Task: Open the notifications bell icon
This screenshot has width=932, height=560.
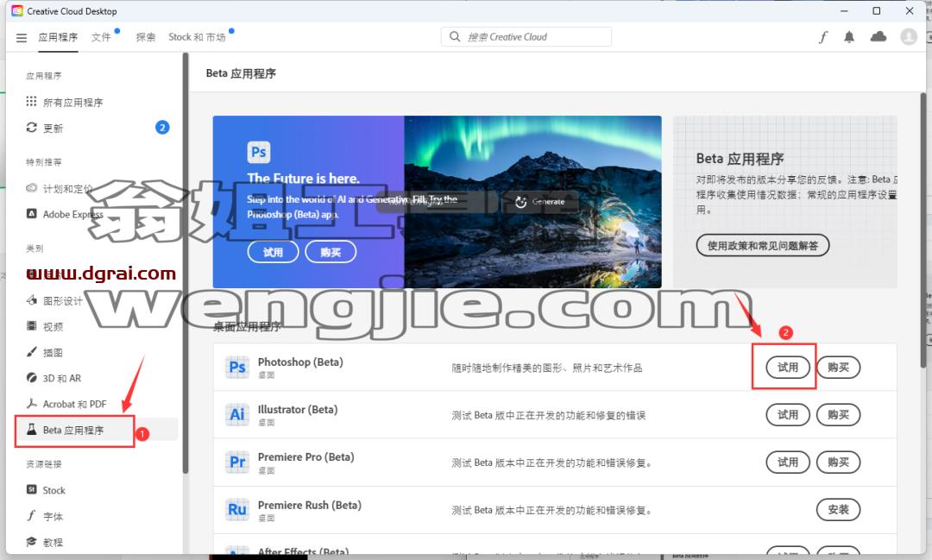Action: pyautogui.click(x=849, y=37)
